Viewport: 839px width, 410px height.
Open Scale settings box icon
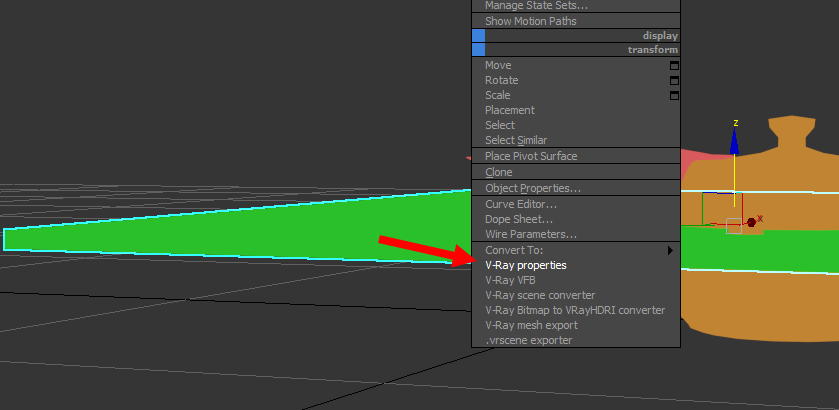[674, 95]
